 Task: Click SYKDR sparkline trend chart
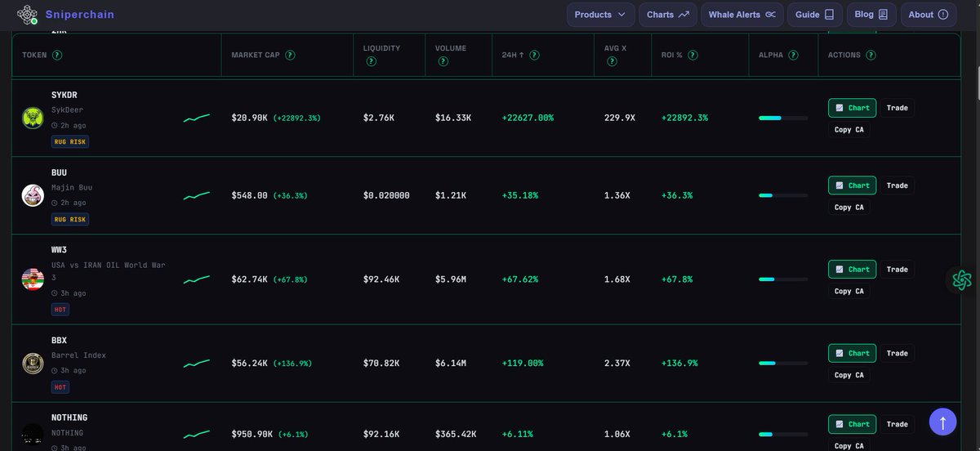(197, 118)
